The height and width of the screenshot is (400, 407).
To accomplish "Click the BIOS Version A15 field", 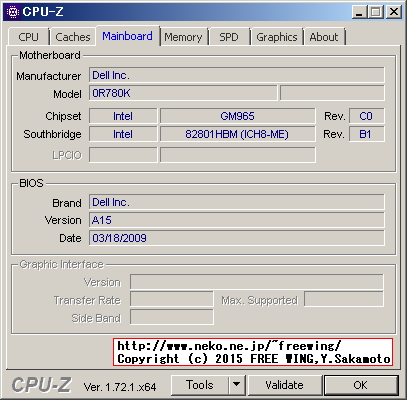I will click(237, 220).
